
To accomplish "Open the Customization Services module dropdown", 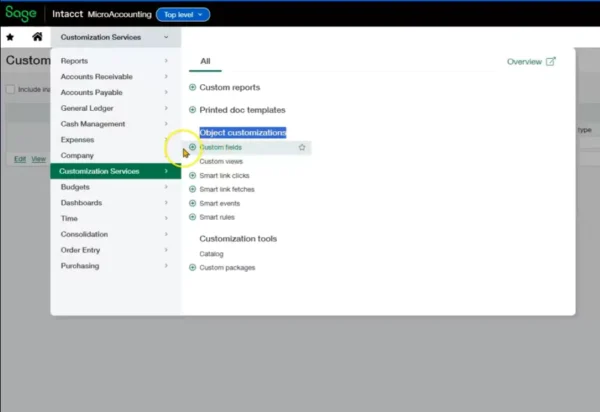I will pos(116,37).
